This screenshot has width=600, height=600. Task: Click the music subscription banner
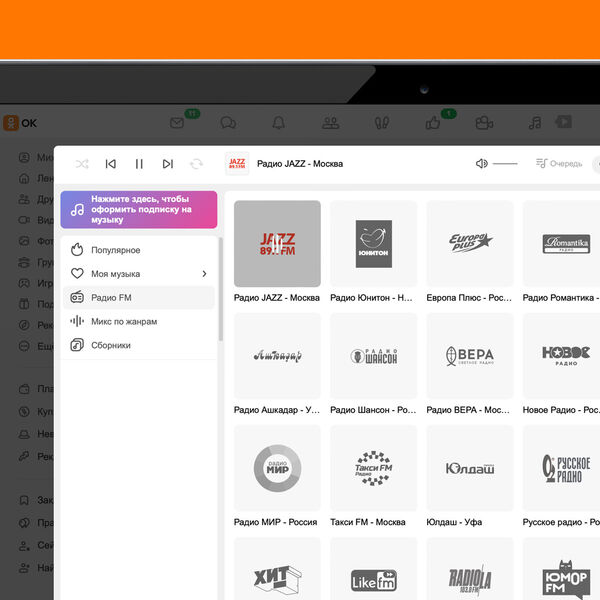pyautogui.click(x=138, y=210)
